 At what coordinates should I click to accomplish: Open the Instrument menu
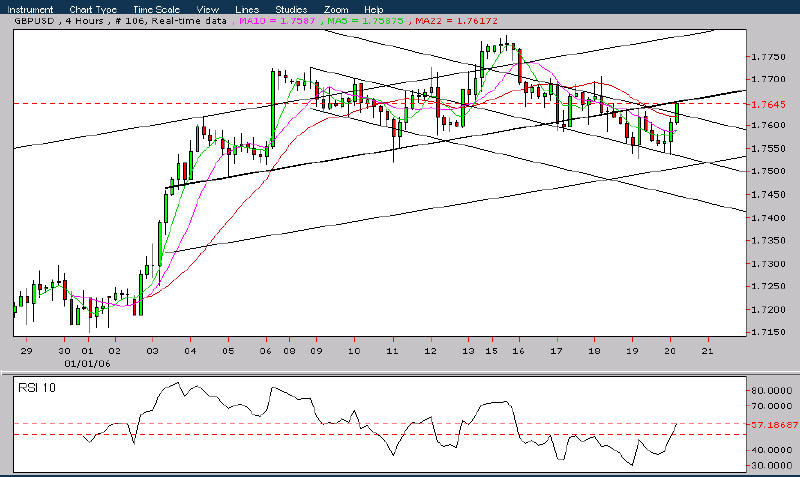[x=30, y=9]
